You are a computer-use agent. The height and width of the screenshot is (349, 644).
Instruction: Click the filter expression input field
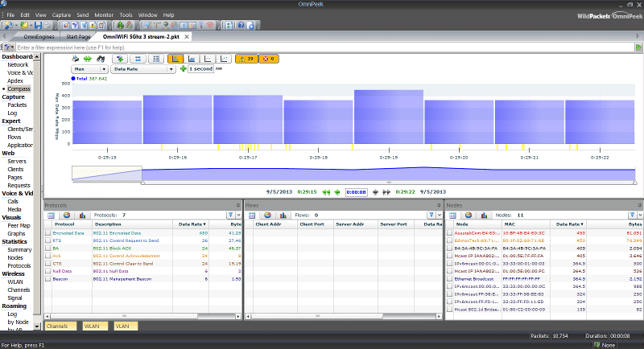coord(325,47)
